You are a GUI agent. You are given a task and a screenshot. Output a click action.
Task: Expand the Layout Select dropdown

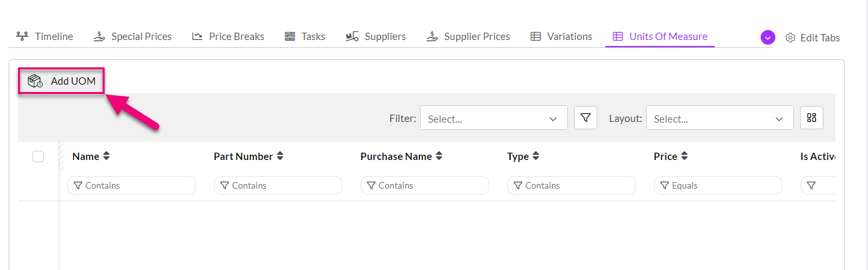tap(719, 119)
